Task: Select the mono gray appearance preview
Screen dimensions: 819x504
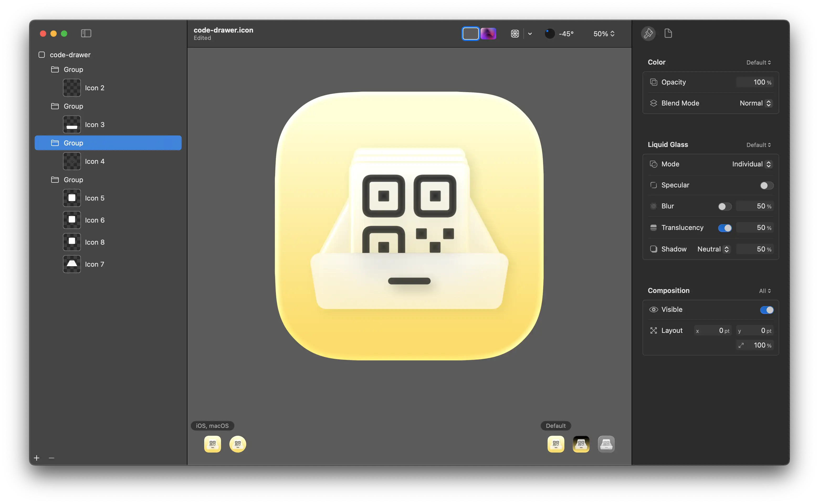Action: click(x=606, y=444)
